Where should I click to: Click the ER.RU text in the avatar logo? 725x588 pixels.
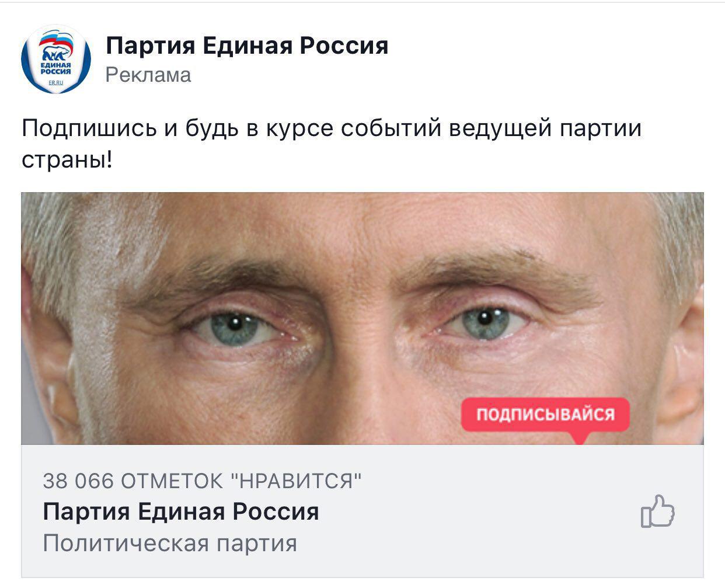(x=57, y=84)
